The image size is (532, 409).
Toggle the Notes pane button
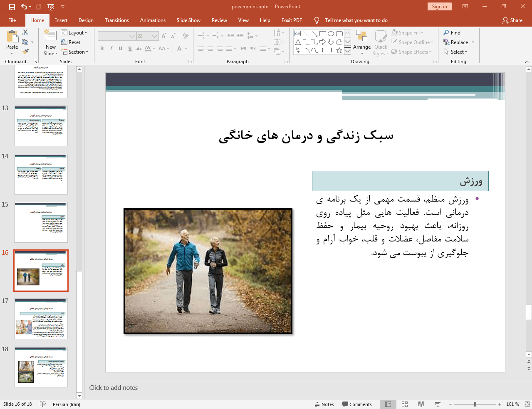point(324,404)
